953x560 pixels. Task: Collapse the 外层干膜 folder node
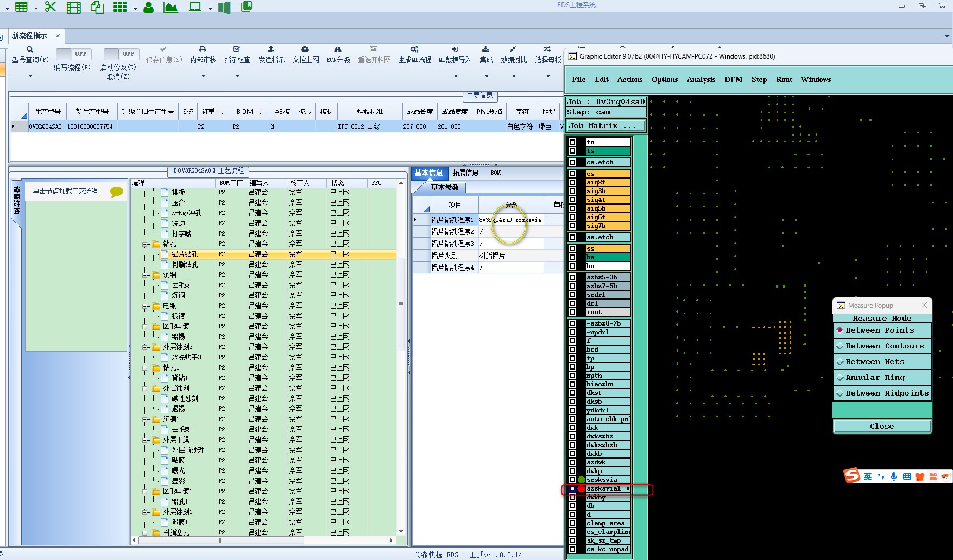pyautogui.click(x=146, y=440)
